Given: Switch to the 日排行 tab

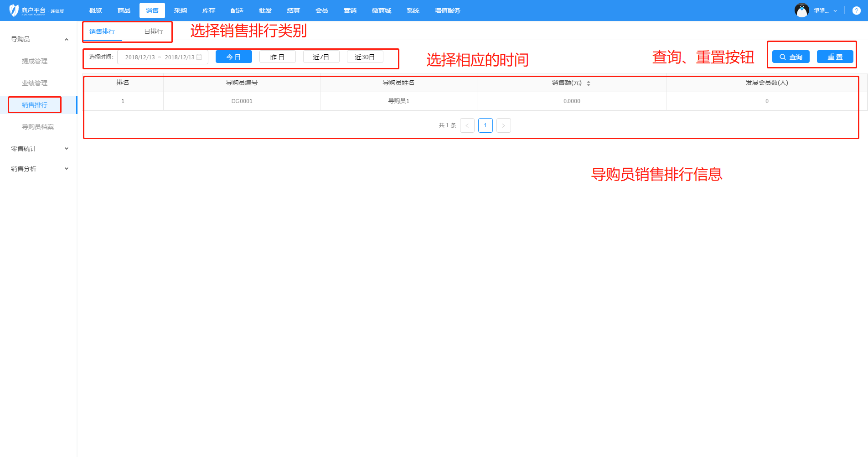Looking at the screenshot, I should tap(154, 31).
